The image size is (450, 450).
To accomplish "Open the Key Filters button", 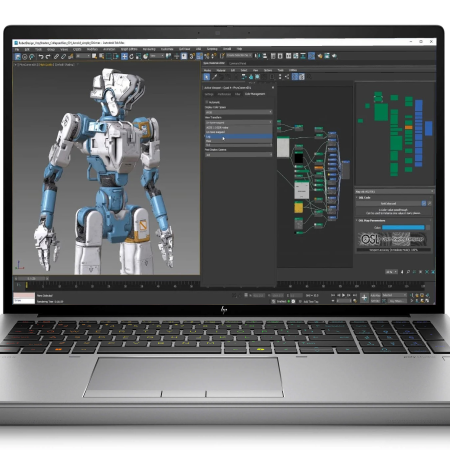I will coord(398,301).
